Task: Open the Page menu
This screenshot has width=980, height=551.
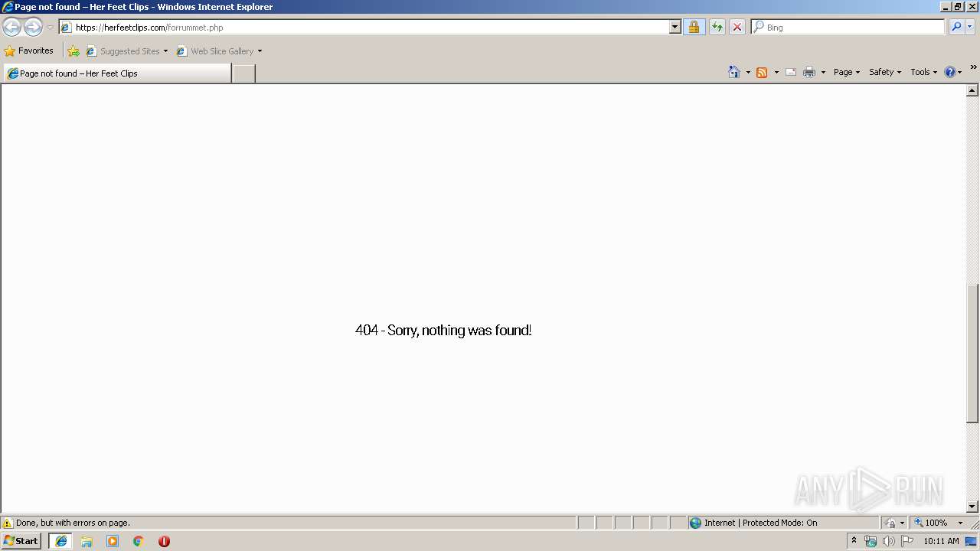Action: click(847, 72)
